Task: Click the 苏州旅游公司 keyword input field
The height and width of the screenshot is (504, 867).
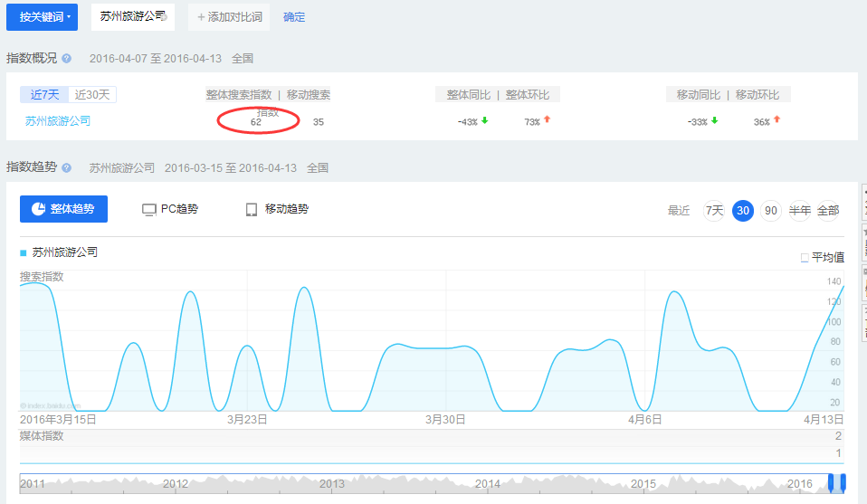Action: pos(133,17)
